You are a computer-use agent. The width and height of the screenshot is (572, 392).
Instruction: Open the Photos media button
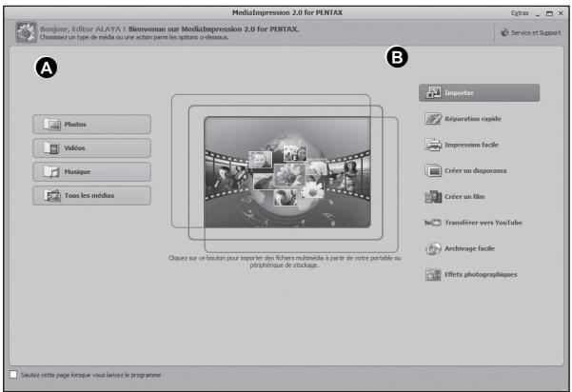click(x=91, y=125)
